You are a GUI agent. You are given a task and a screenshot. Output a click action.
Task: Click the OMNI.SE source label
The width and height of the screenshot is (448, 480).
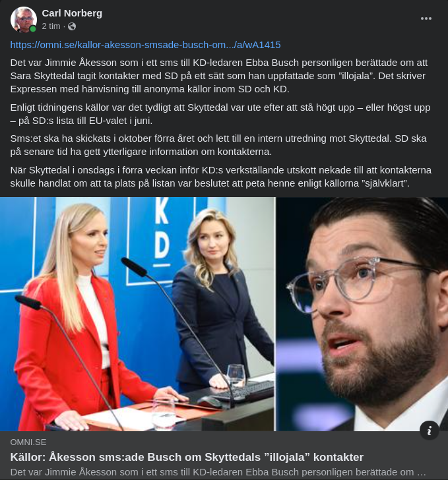(28, 442)
